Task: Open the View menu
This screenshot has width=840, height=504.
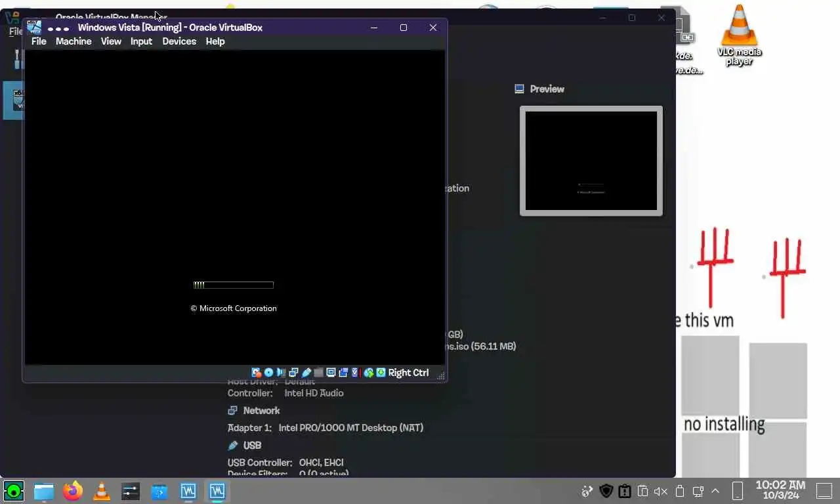Action: [x=111, y=41]
